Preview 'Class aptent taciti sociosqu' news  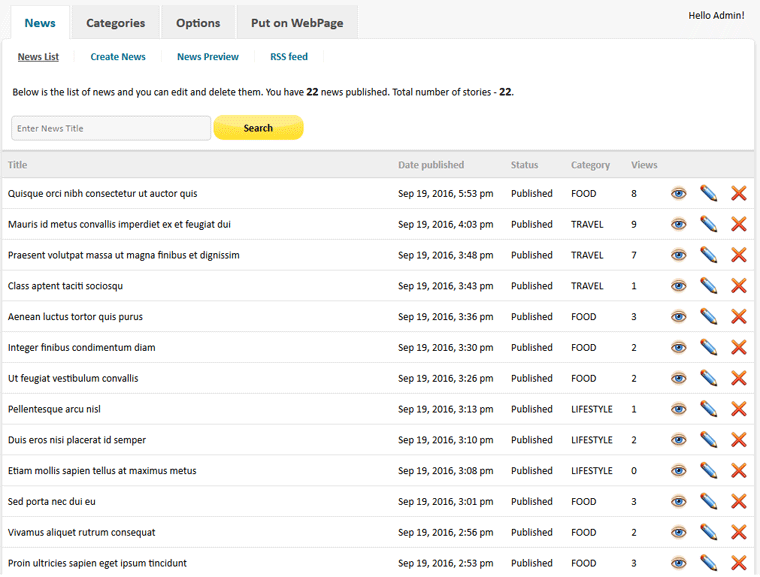[679, 286]
